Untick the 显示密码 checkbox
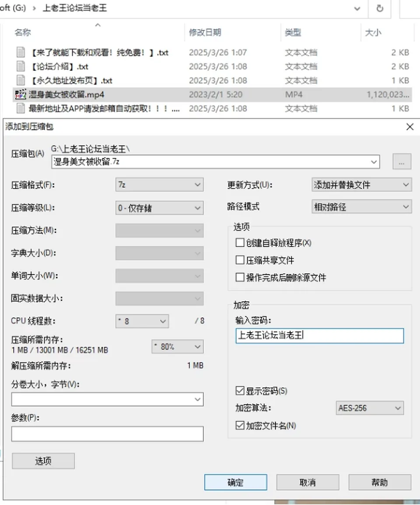 tap(240, 391)
